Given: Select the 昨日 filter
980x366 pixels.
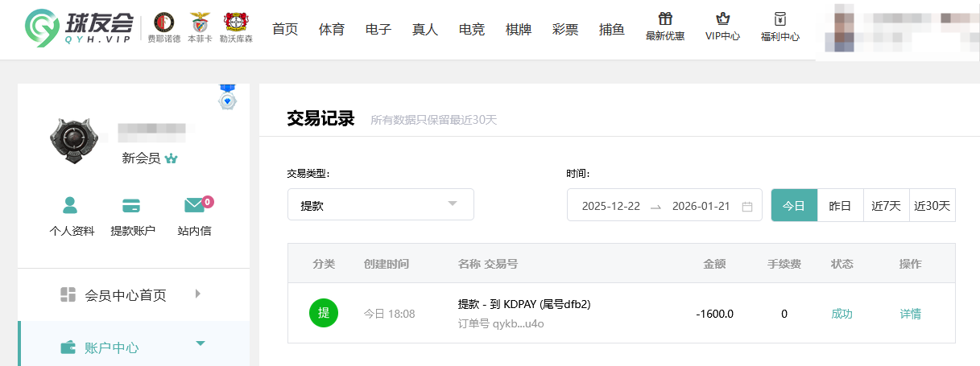Looking at the screenshot, I should (840, 205).
